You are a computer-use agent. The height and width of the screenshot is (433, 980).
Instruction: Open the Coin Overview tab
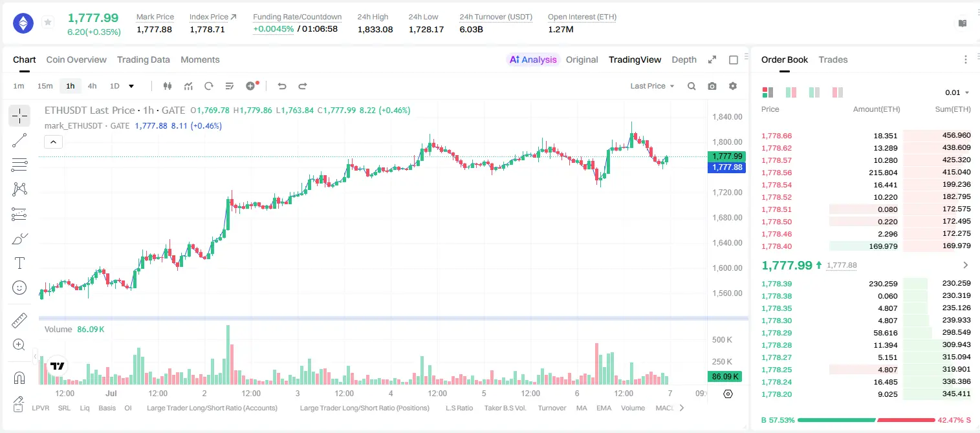(x=76, y=59)
